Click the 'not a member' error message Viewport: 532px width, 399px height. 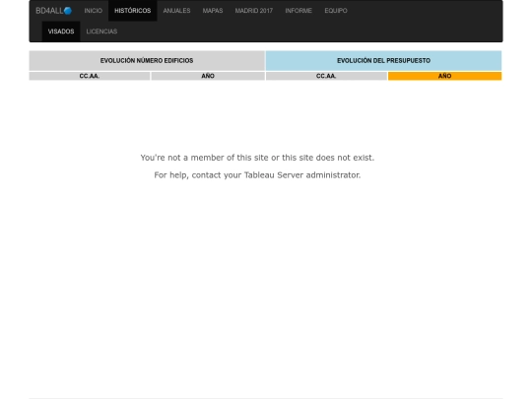(x=257, y=158)
